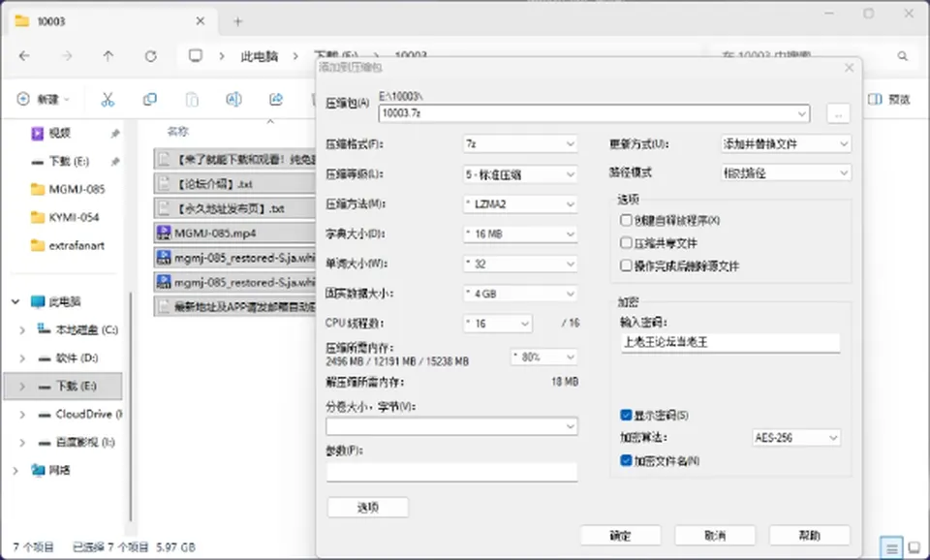Viewport: 930px width, 560px height.
Task: Click the 帮助 button in archive dialog
Action: tap(810, 535)
